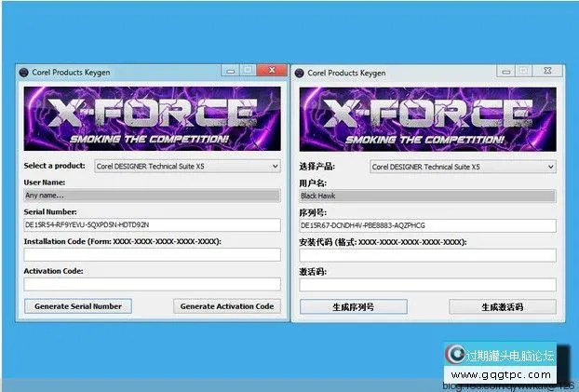The width and height of the screenshot is (579, 392).
Task: Open the 选择产品 product dropdown
Action: [x=463, y=167]
